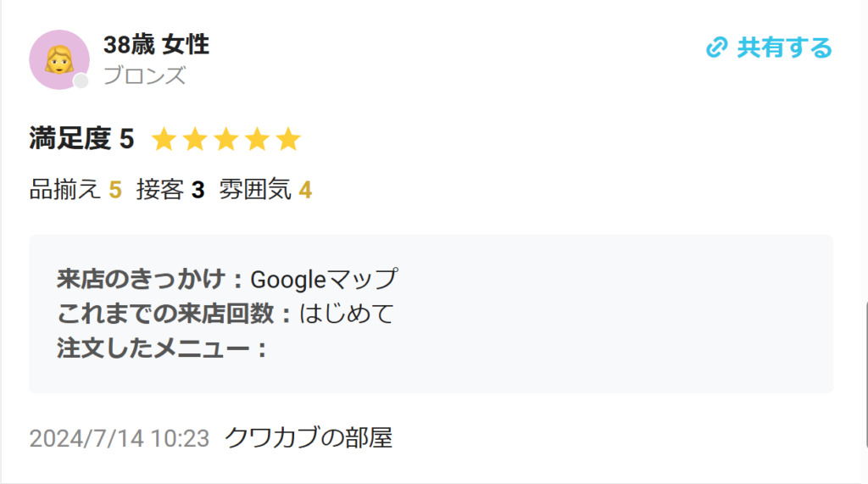Click the 品揃え 5 score
Image resolution: width=868 pixels, height=484 pixels.
tap(75, 190)
